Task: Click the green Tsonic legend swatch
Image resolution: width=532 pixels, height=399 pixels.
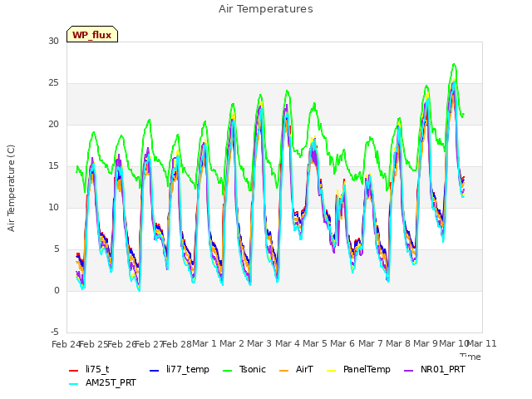Action: click(x=227, y=370)
